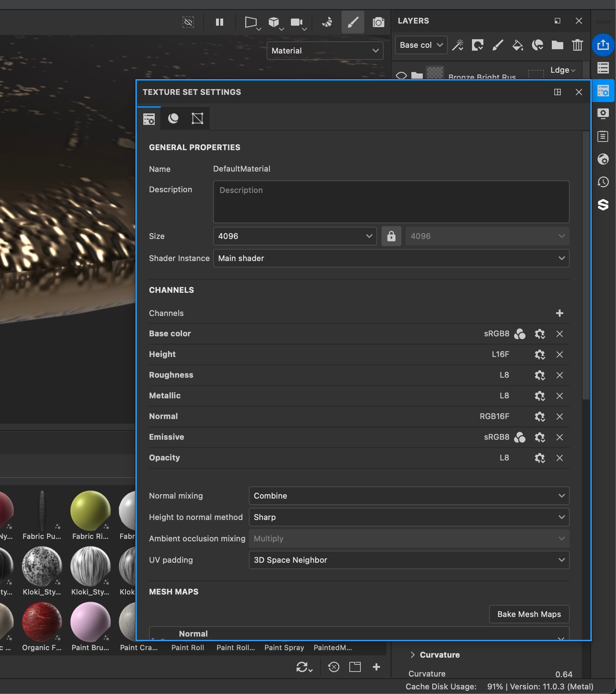Open the Shader Instance dropdown
The width and height of the screenshot is (616, 694).
[391, 258]
